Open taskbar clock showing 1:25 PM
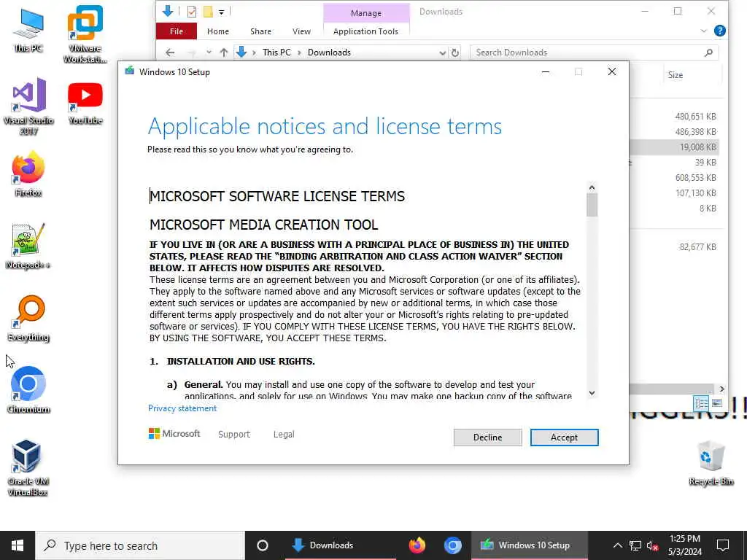This screenshot has height=560, width=747. tap(684, 545)
